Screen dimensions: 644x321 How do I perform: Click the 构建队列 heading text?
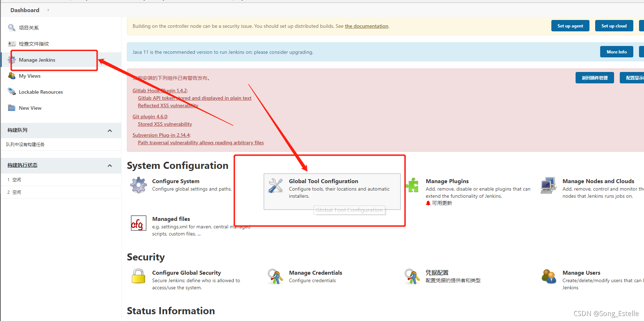tap(17, 130)
